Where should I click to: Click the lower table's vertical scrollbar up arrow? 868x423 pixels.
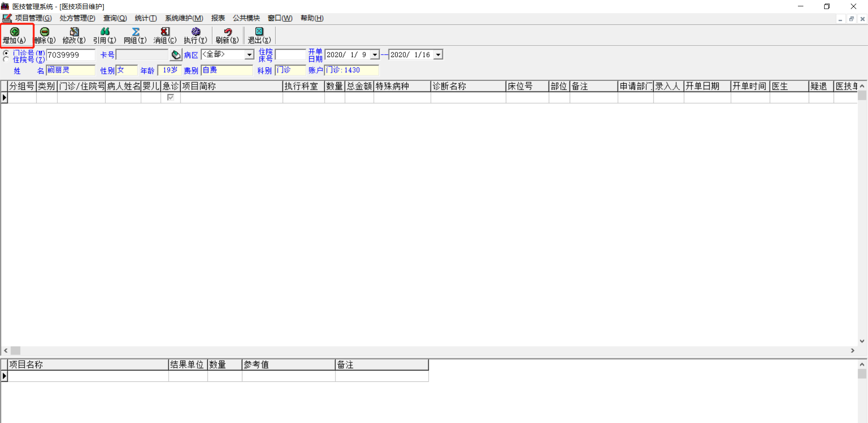point(862,364)
